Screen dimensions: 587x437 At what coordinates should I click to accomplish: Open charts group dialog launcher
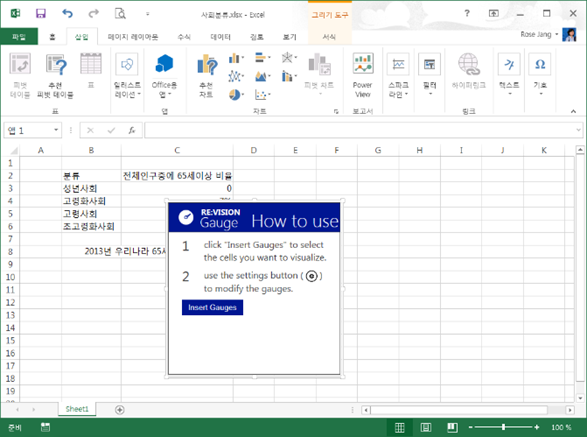click(336, 111)
